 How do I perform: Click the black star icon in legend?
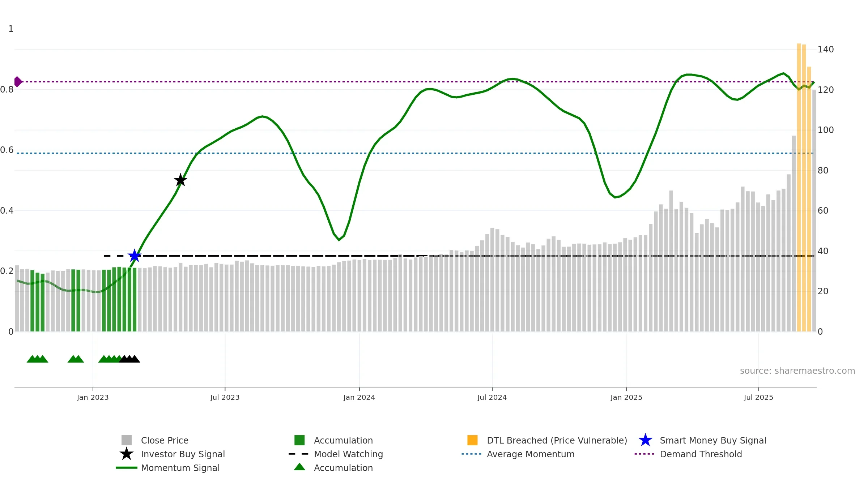coord(127,454)
